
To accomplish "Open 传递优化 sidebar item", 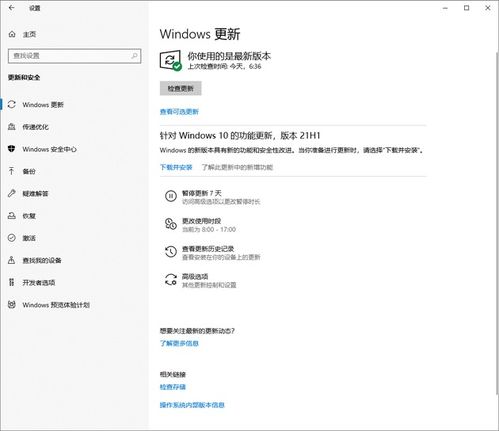I will click(35, 127).
